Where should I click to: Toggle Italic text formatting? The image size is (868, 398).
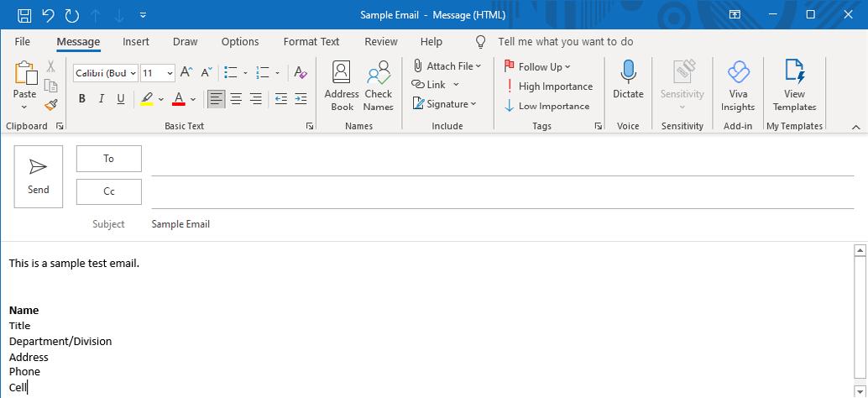(x=102, y=99)
